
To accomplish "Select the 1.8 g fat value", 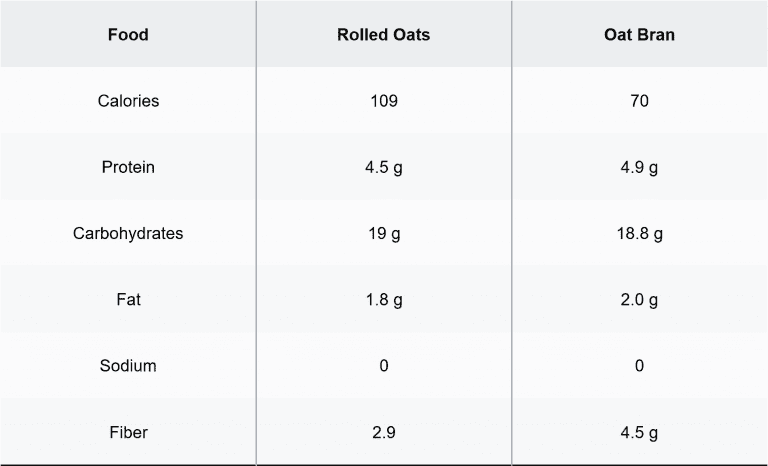I will click(x=384, y=300).
